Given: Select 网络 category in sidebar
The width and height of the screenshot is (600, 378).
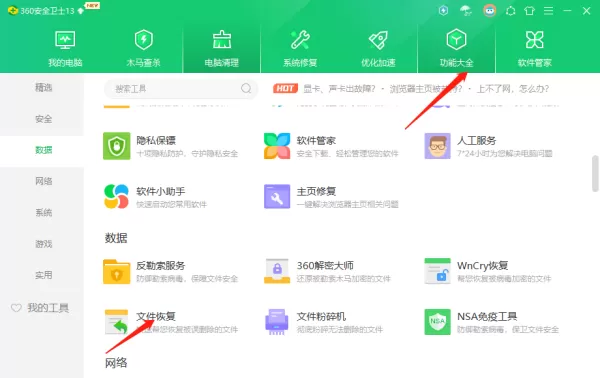Looking at the screenshot, I should pyautogui.click(x=43, y=181).
